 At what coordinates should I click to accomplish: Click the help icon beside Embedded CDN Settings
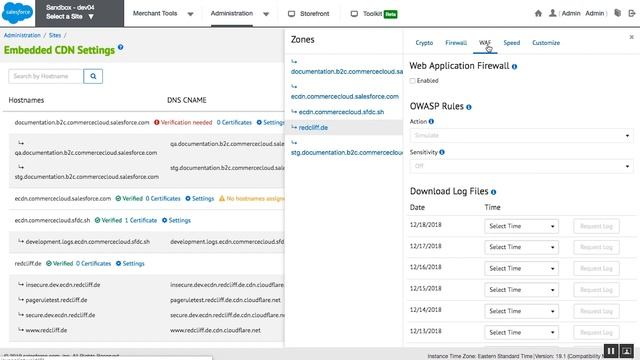(120, 47)
